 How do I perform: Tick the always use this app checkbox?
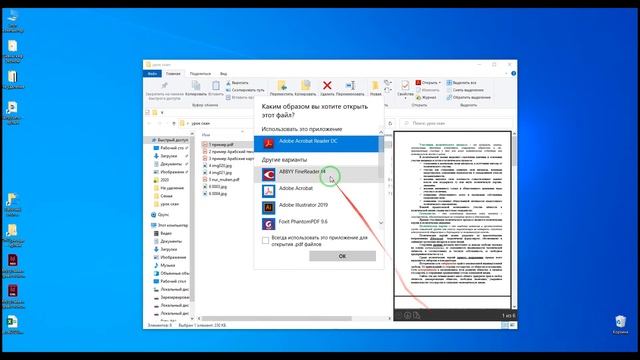tap(265, 240)
